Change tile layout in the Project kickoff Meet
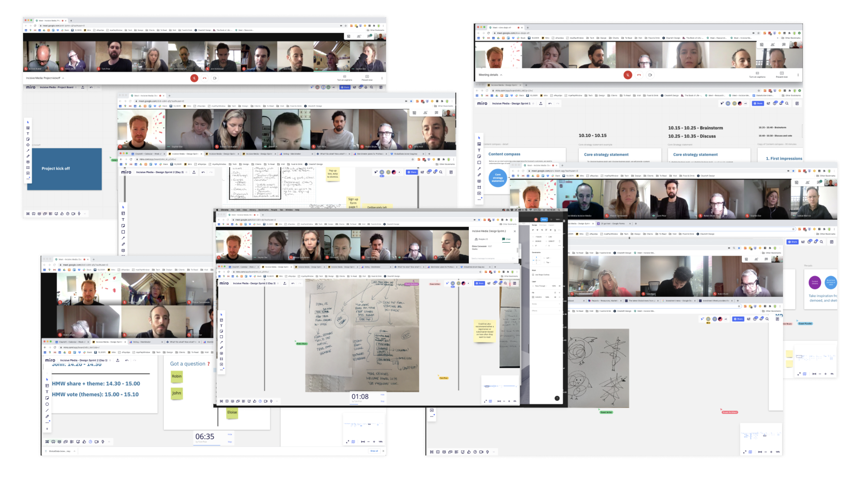 (349, 36)
